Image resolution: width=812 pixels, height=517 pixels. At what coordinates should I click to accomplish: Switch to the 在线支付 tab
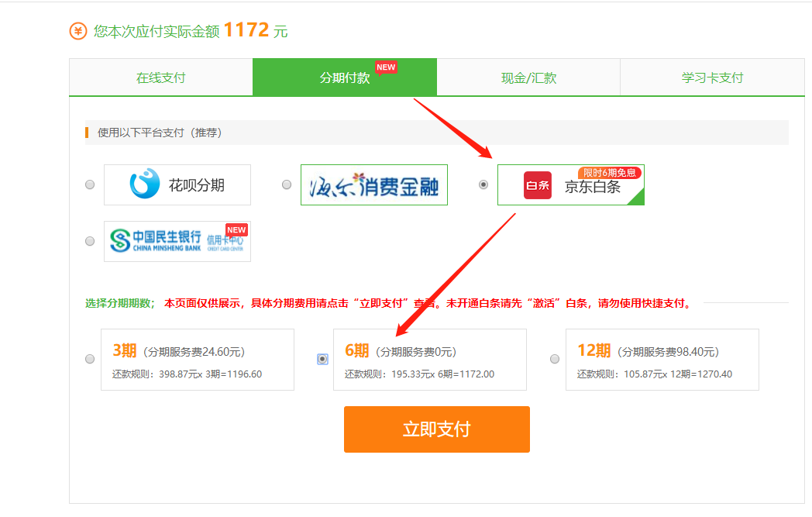[161, 78]
